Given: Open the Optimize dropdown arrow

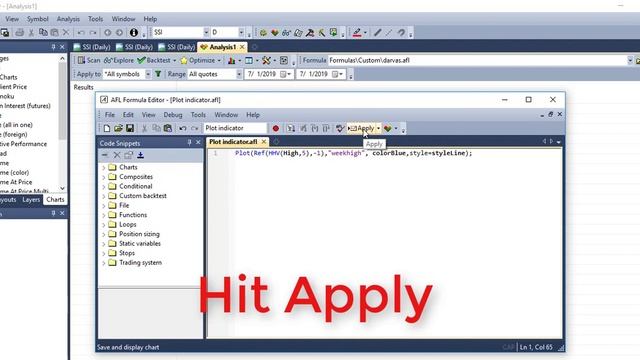Looking at the screenshot, I should point(219,60).
